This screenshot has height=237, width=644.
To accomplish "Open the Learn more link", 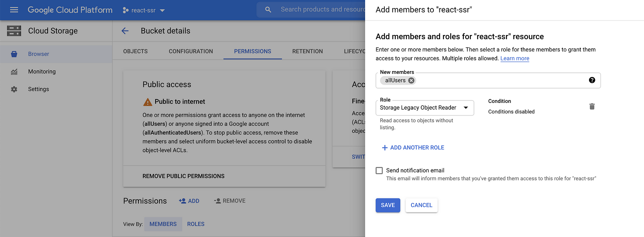I will (x=515, y=58).
